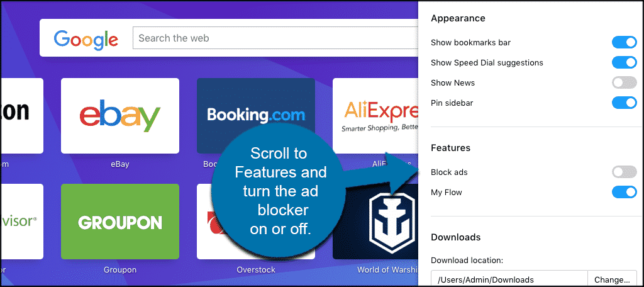This screenshot has width=644, height=287.
Task: Open the World of Warships tile
Action: click(375, 221)
